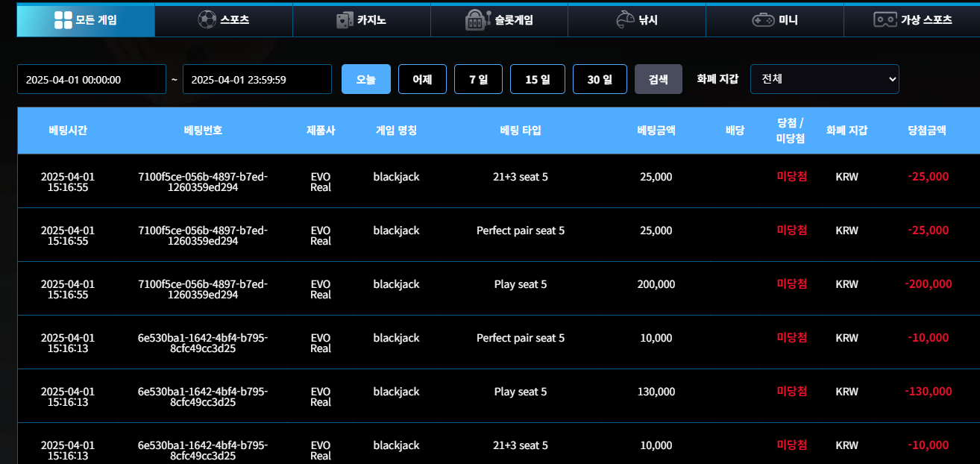Click the start date input field

click(x=91, y=79)
